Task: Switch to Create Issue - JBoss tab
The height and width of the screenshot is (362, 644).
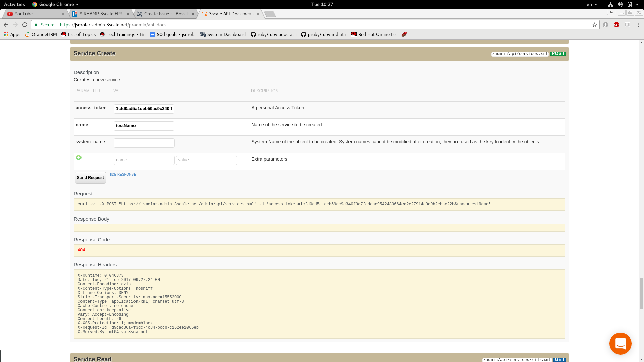Action: click(x=164, y=14)
